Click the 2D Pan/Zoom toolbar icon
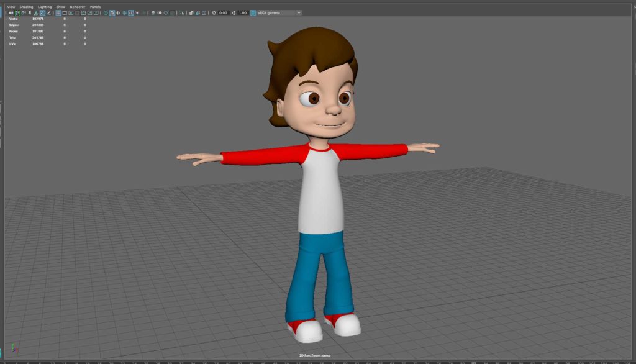The height and width of the screenshot is (364, 636). pyautogui.click(x=42, y=12)
